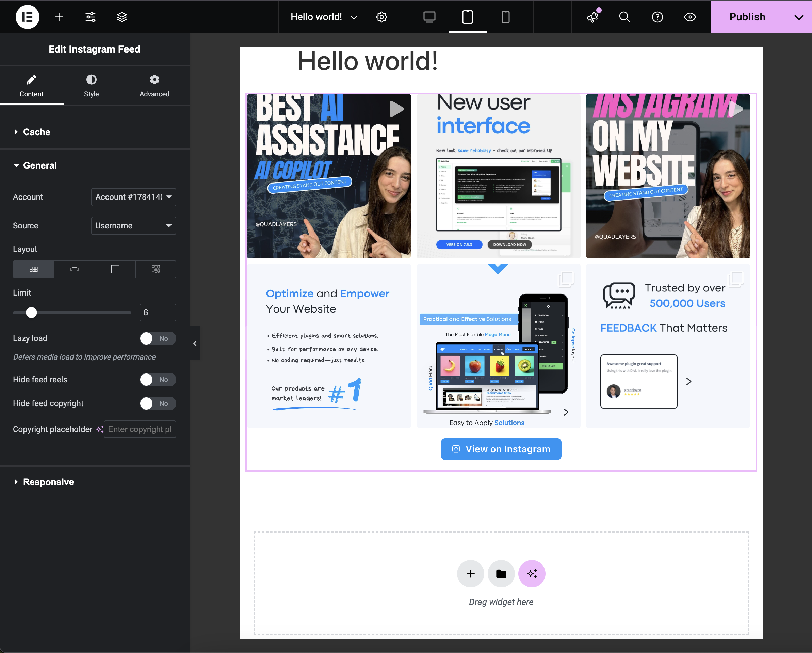
Task: Add element using the plus icon in top bar
Action: tap(59, 17)
